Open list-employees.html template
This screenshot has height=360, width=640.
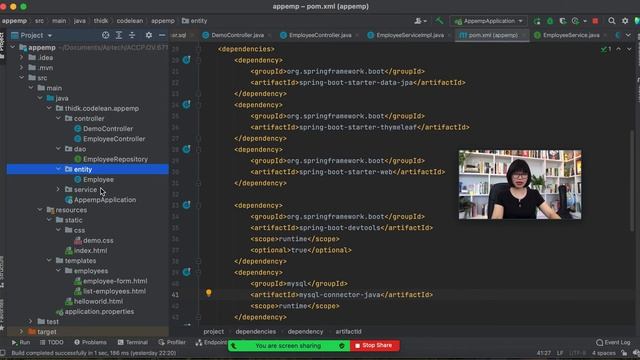pos(114,291)
